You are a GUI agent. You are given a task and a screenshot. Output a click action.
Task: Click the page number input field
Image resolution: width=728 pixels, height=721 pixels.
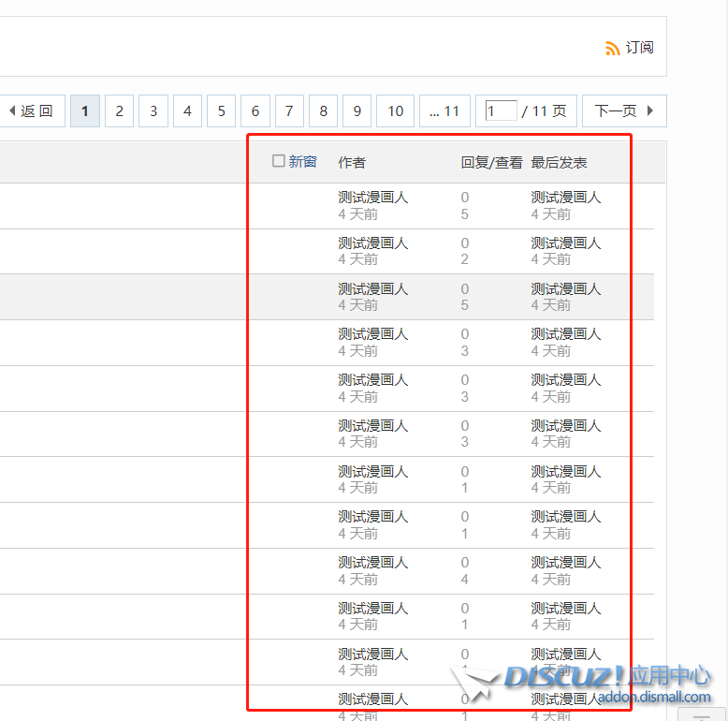pos(501,111)
